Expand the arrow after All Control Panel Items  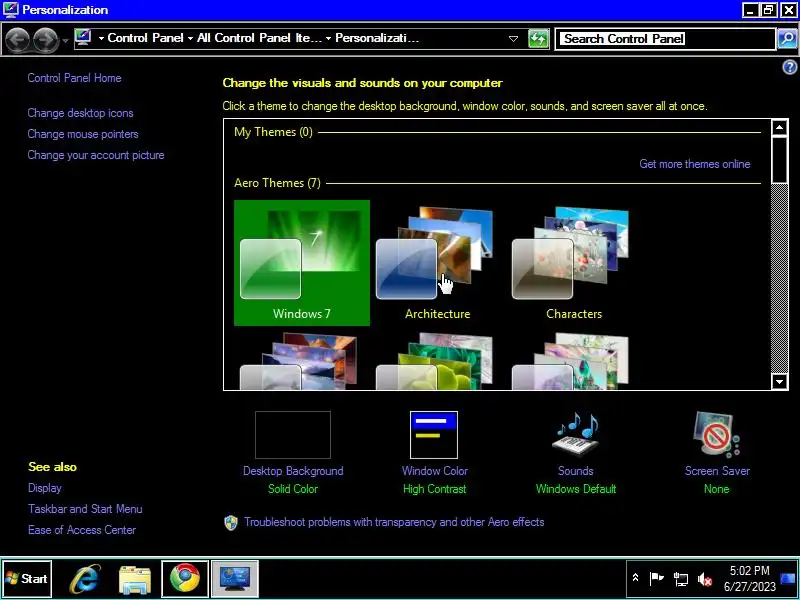coord(328,38)
